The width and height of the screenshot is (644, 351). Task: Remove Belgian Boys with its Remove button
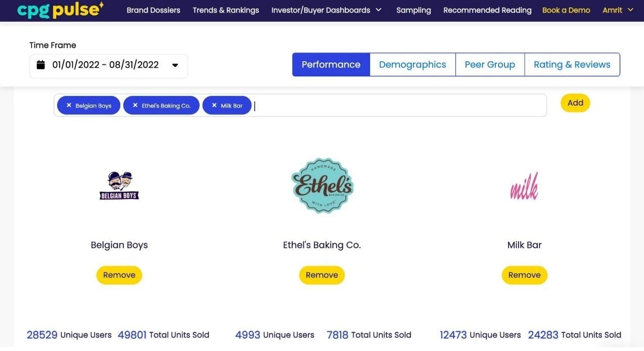click(x=119, y=275)
